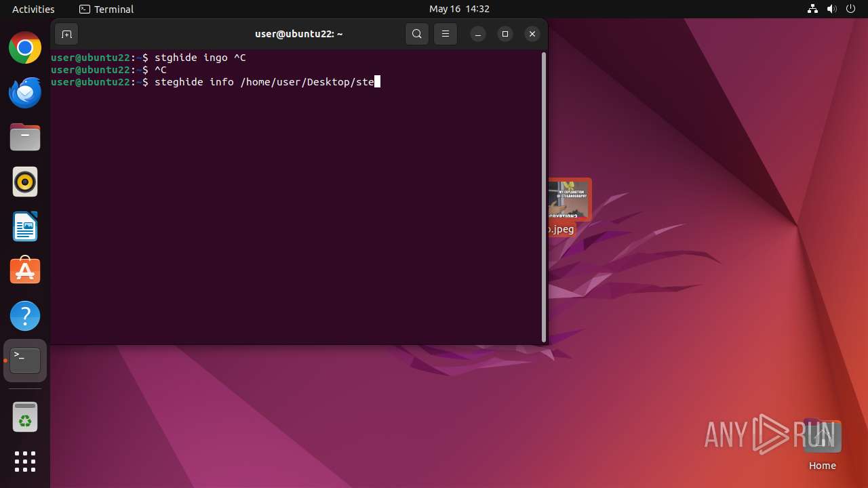
Task: Open the Activities overview
Action: (33, 9)
